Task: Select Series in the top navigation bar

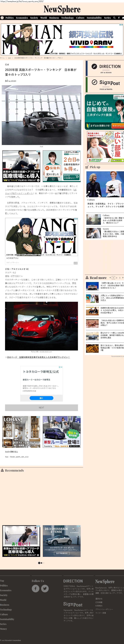Action: point(107,18)
